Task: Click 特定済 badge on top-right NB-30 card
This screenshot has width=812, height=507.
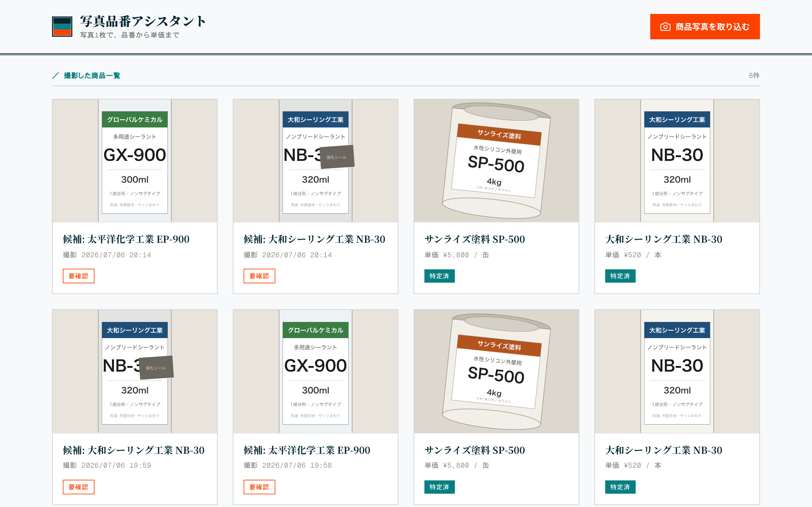Action: pyautogui.click(x=620, y=276)
